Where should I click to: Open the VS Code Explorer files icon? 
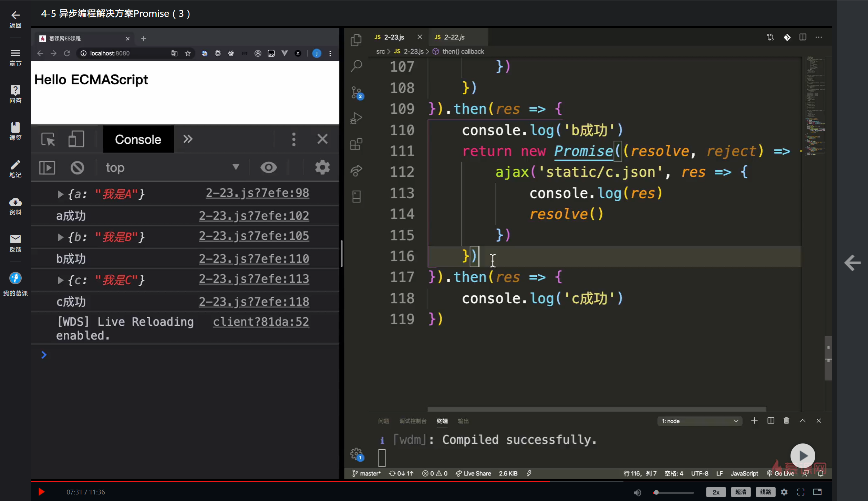click(356, 40)
